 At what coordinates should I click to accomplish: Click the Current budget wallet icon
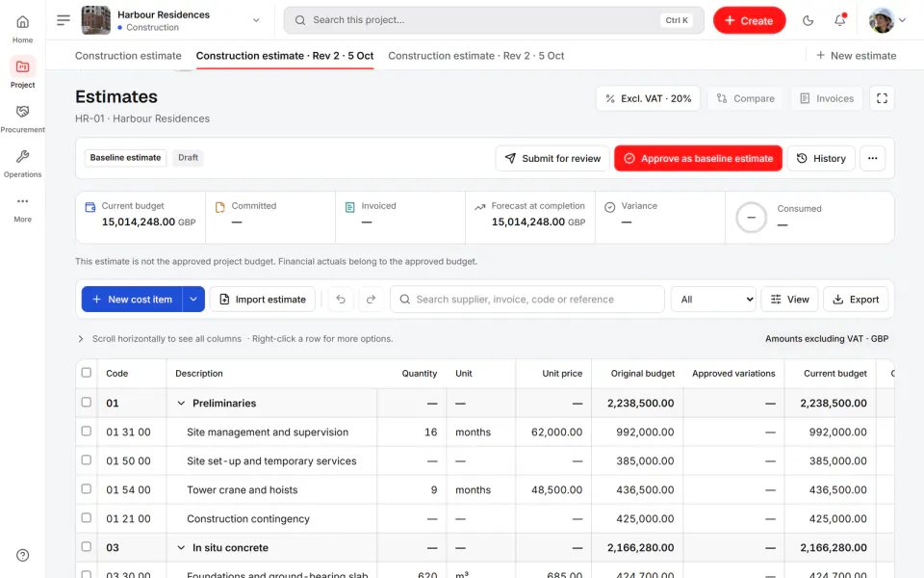pyautogui.click(x=90, y=207)
